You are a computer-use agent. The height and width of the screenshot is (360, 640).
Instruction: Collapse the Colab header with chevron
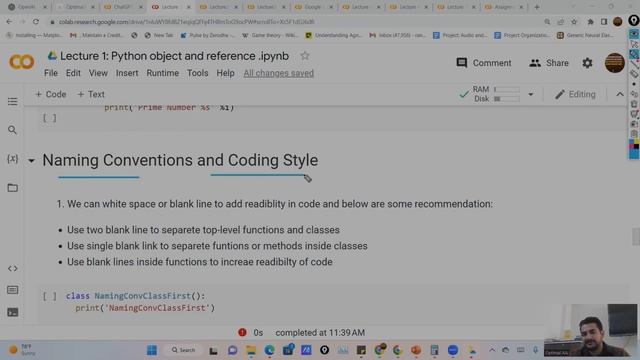click(620, 94)
